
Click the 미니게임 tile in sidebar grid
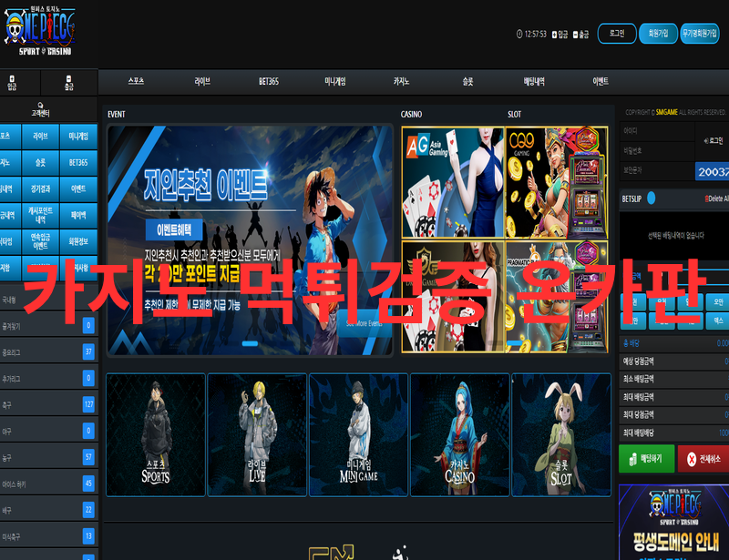point(78,137)
